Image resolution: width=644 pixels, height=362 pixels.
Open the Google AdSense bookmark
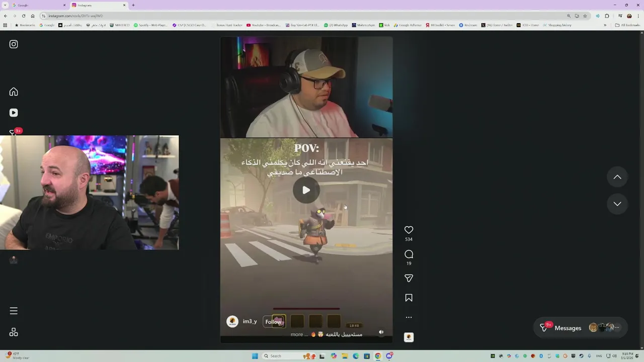[x=408, y=25]
